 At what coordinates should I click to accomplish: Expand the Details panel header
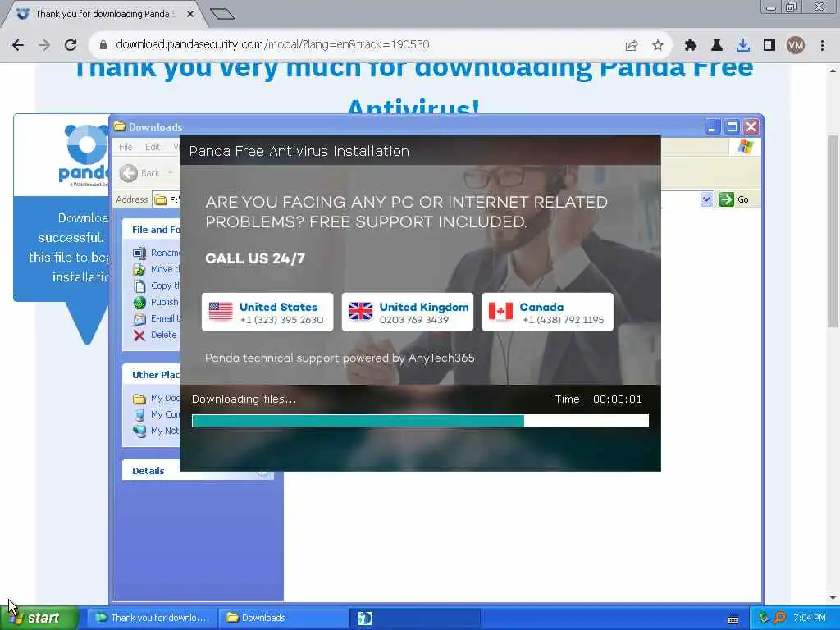pos(199,471)
